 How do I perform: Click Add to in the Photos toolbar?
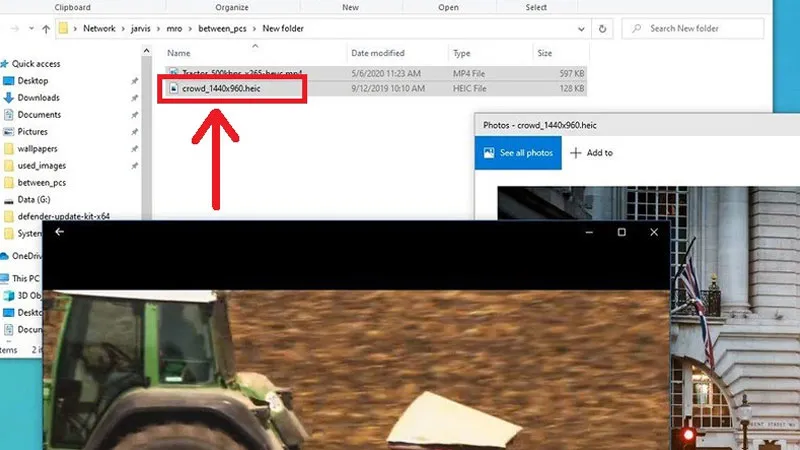point(591,153)
